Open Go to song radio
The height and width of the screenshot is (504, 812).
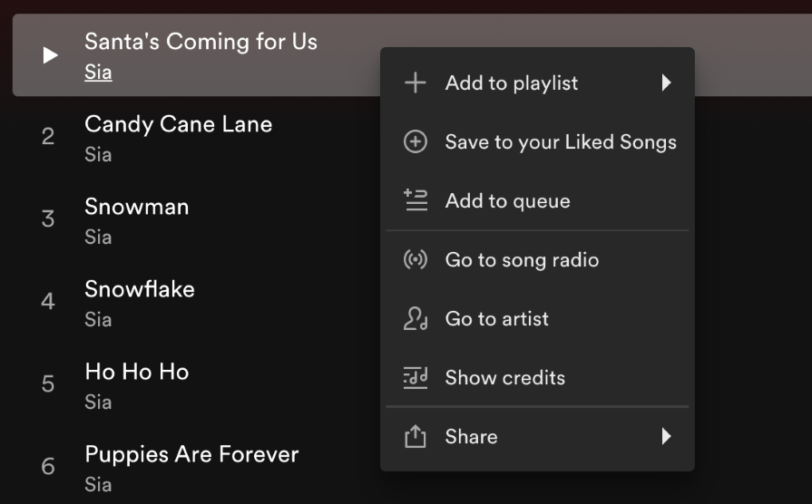pos(522,260)
